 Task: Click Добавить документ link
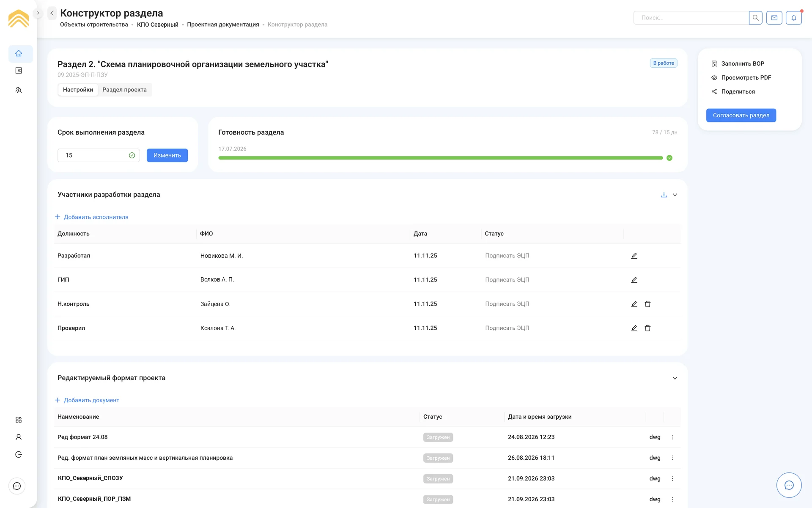pos(87,400)
